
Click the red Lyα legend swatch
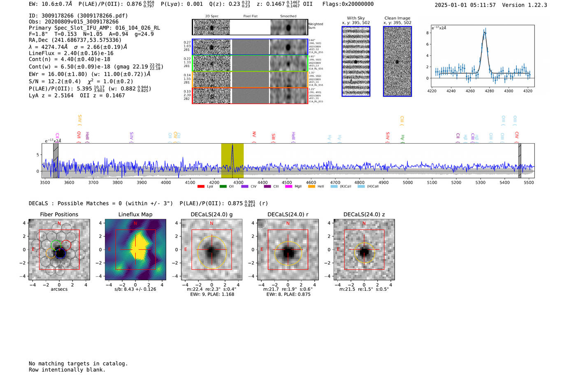pyautogui.click(x=201, y=187)
